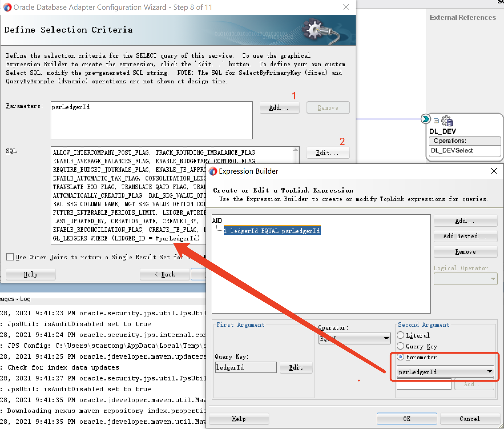Click Add... in Expression Builder
The width and height of the screenshot is (504, 429).
[x=465, y=220]
